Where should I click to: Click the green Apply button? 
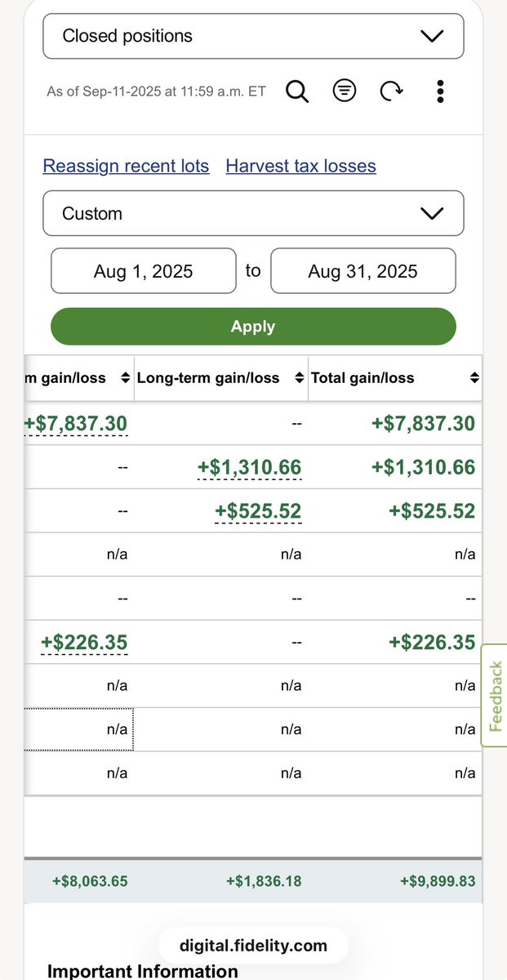coord(253,327)
